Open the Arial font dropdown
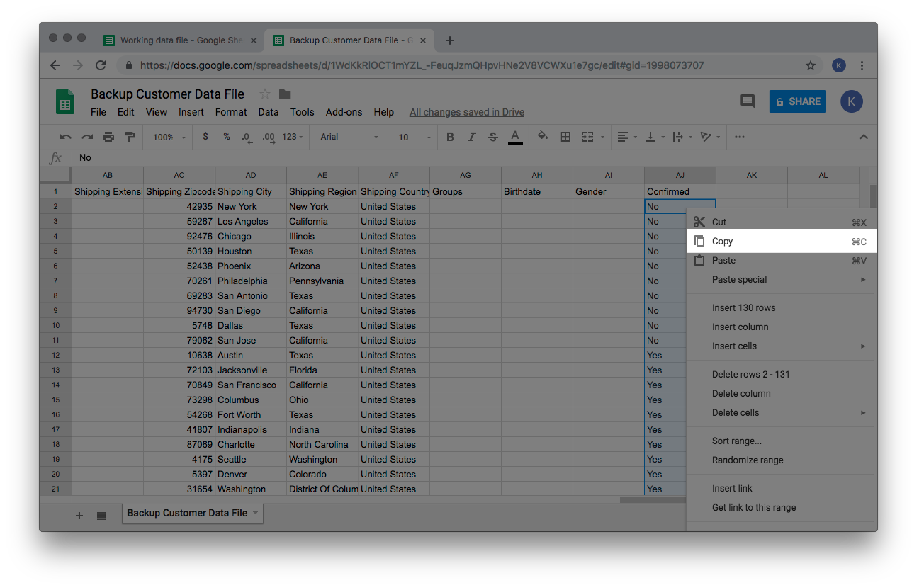This screenshot has width=917, height=588. tap(349, 137)
